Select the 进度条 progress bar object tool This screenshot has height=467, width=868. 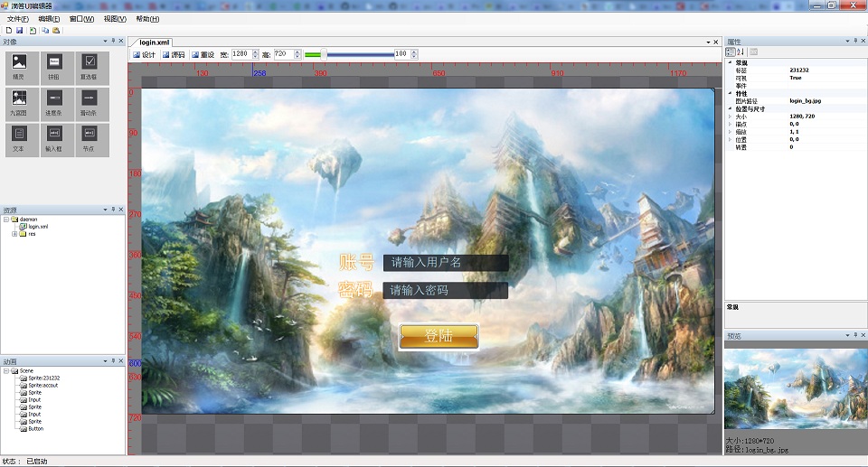(x=57, y=104)
